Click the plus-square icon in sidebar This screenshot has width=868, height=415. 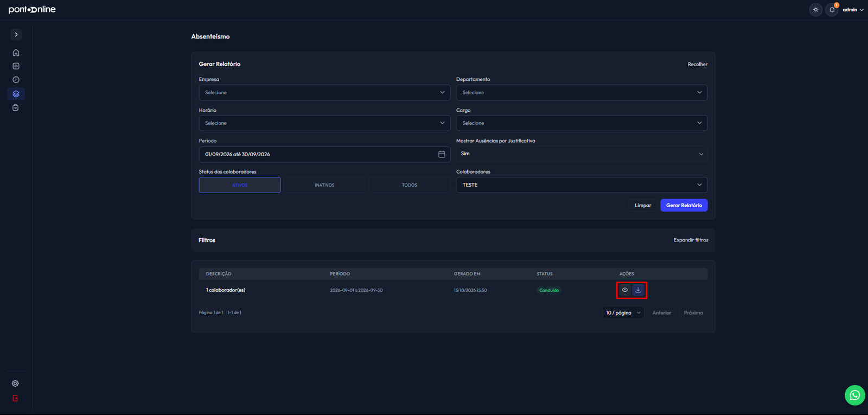(16, 66)
